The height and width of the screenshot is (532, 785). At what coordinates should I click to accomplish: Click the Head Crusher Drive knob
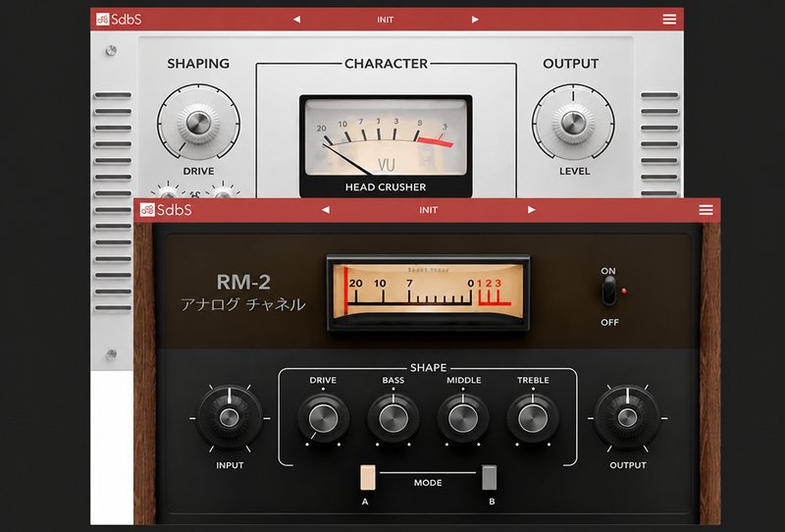(x=198, y=123)
